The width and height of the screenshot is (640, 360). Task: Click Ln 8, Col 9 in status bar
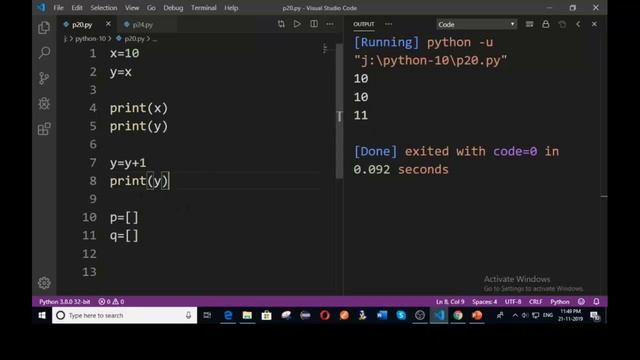point(450,302)
